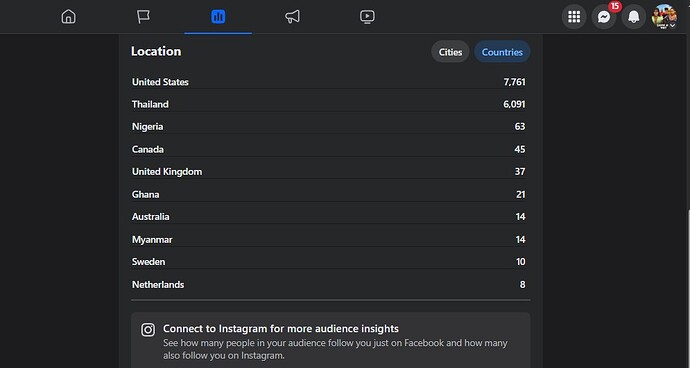Select the Insights bar chart icon

[x=218, y=17]
